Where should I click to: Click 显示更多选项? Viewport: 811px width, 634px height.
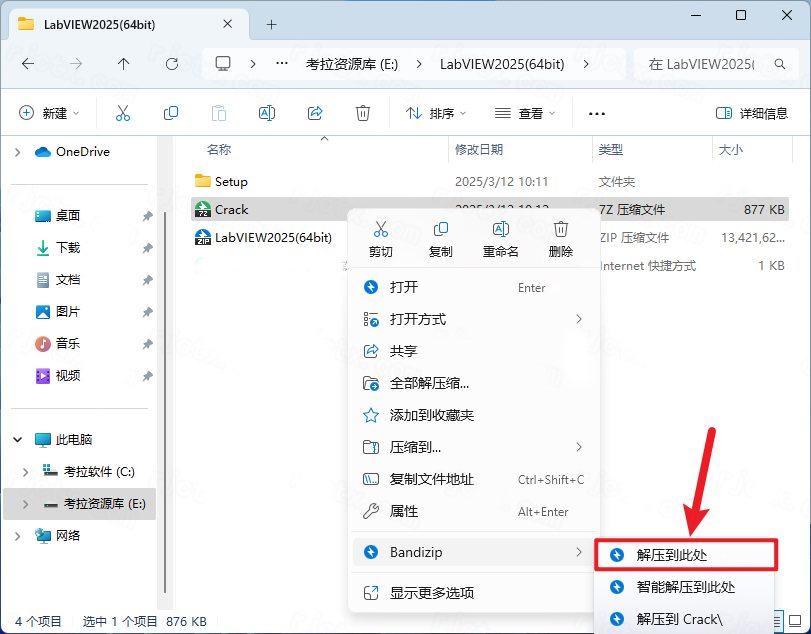pos(474,593)
